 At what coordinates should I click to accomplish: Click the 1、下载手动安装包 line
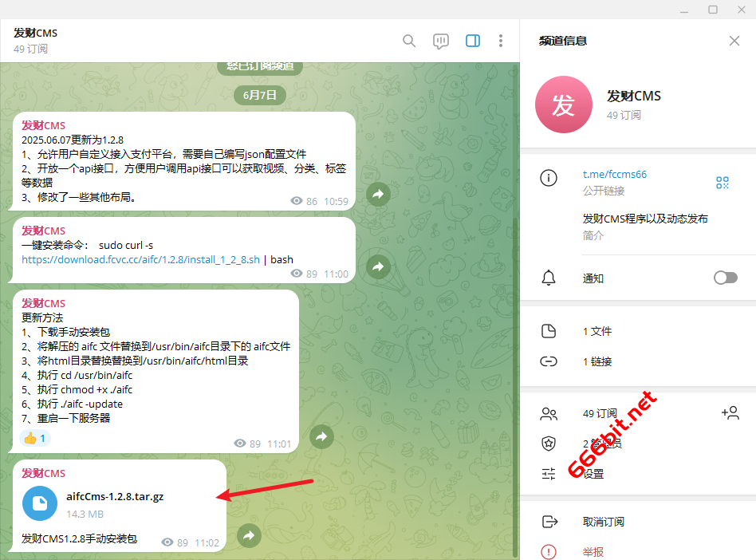(x=66, y=332)
